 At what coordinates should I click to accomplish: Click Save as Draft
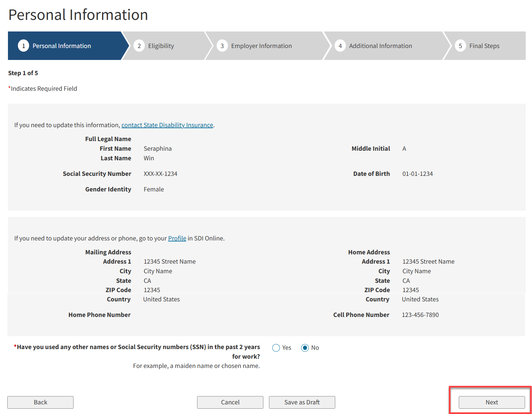pos(302,402)
